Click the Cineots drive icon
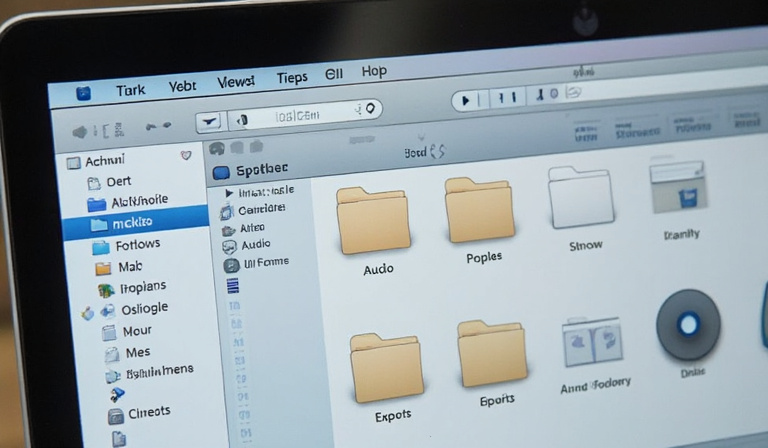Image resolution: width=768 pixels, height=448 pixels. [116, 417]
